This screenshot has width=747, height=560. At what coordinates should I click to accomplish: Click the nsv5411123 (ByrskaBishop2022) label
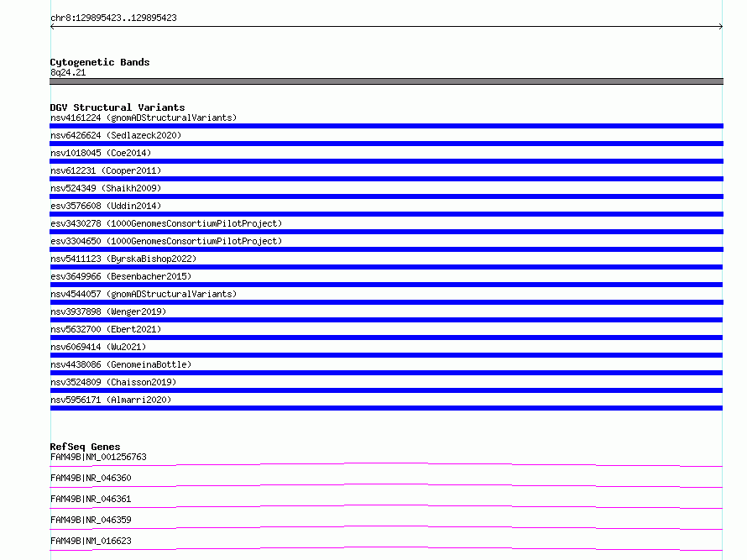[123, 259]
